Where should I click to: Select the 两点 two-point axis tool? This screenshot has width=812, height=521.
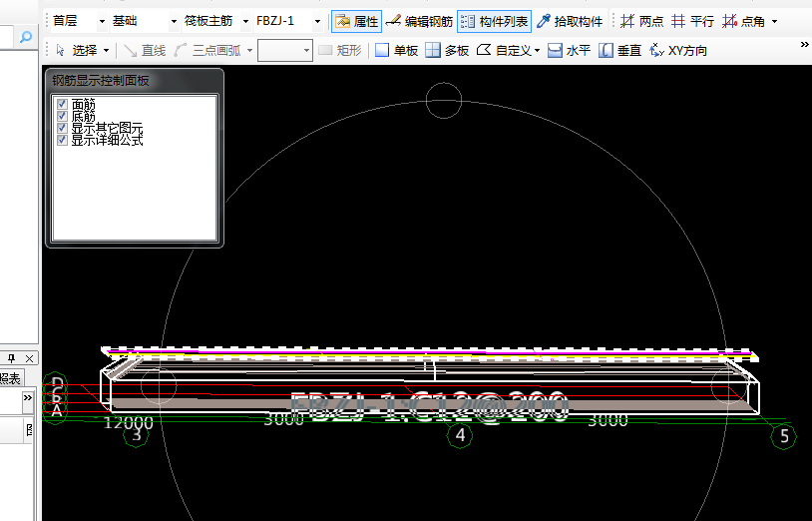tap(641, 21)
